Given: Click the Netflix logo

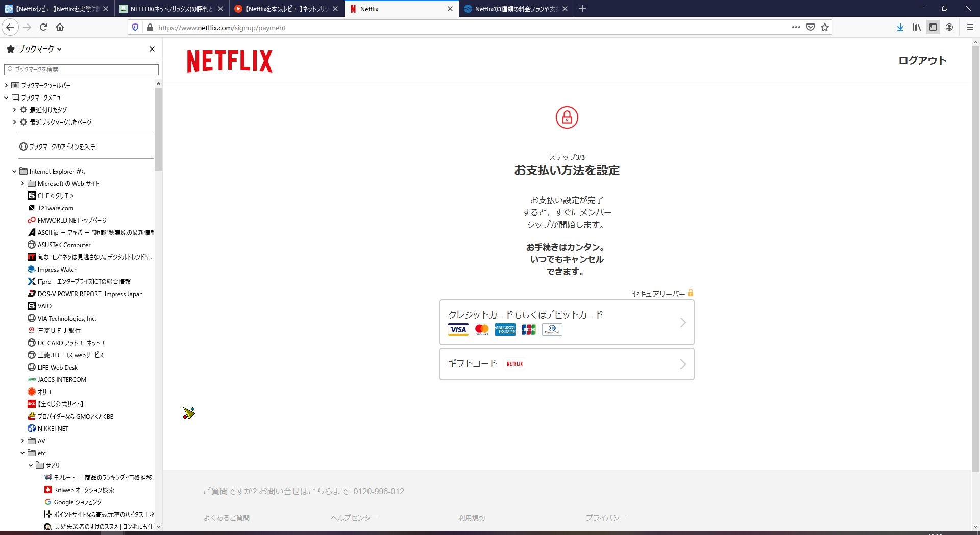Looking at the screenshot, I should [x=230, y=61].
